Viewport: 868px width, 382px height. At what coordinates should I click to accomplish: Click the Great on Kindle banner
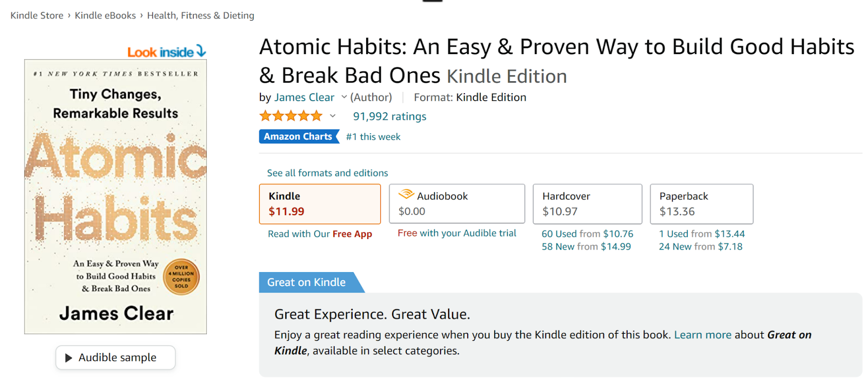coord(307,282)
